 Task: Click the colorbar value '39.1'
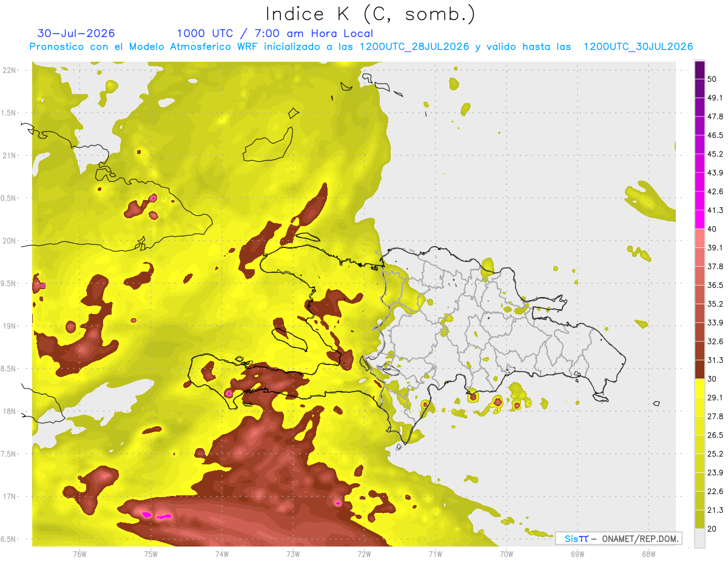point(715,247)
